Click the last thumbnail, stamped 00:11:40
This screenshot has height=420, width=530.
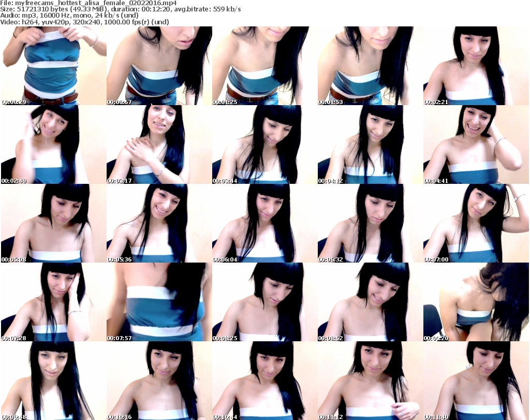point(476,381)
